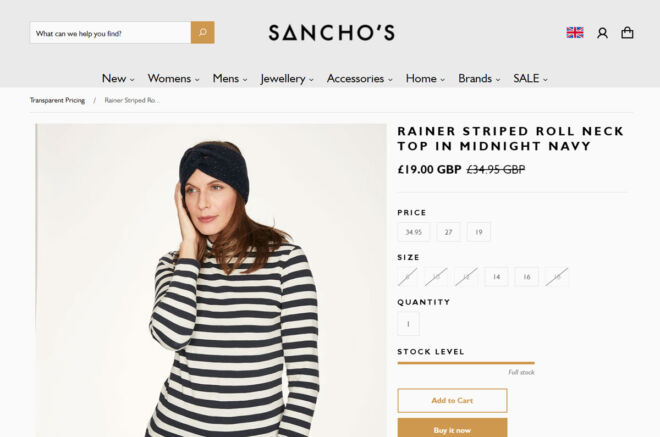Click the orange stock level bar
Image resolution: width=660 pixels, height=437 pixels.
[466, 363]
